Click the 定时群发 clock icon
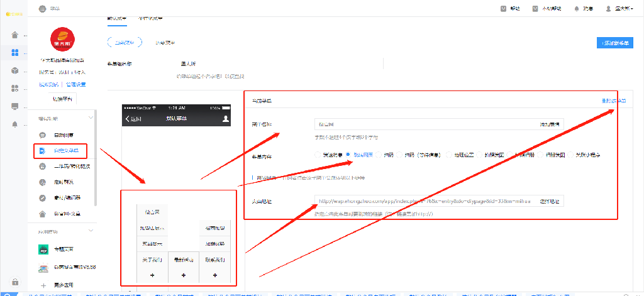 pos(42,182)
